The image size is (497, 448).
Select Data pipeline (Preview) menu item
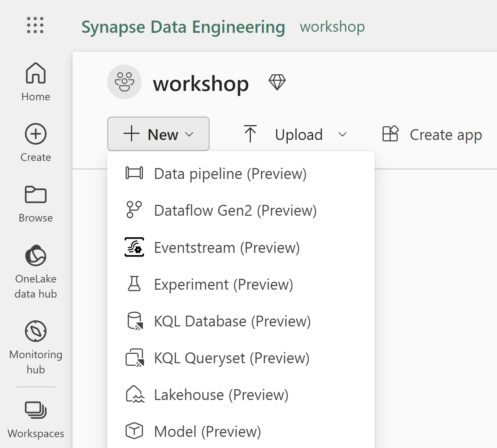pyautogui.click(x=241, y=174)
